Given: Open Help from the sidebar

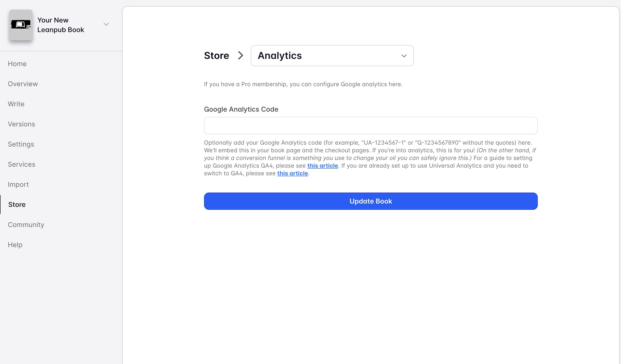Looking at the screenshot, I should point(15,245).
